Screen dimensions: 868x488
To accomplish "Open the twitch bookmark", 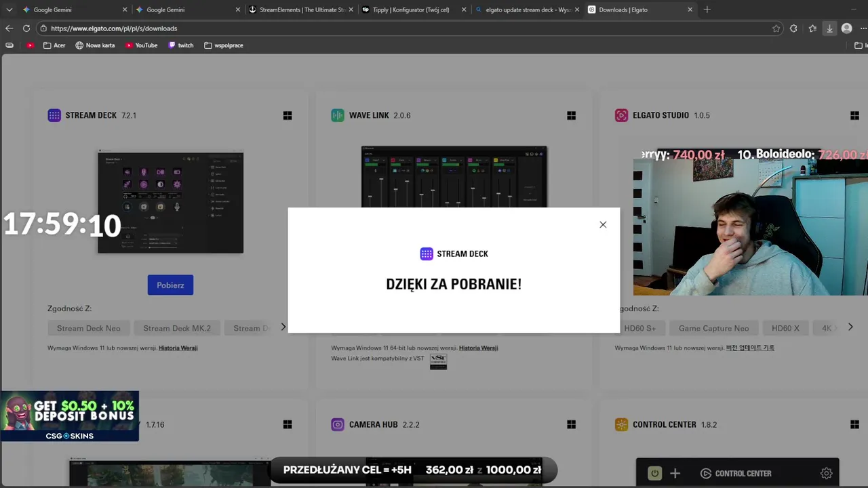I will 181,45.
